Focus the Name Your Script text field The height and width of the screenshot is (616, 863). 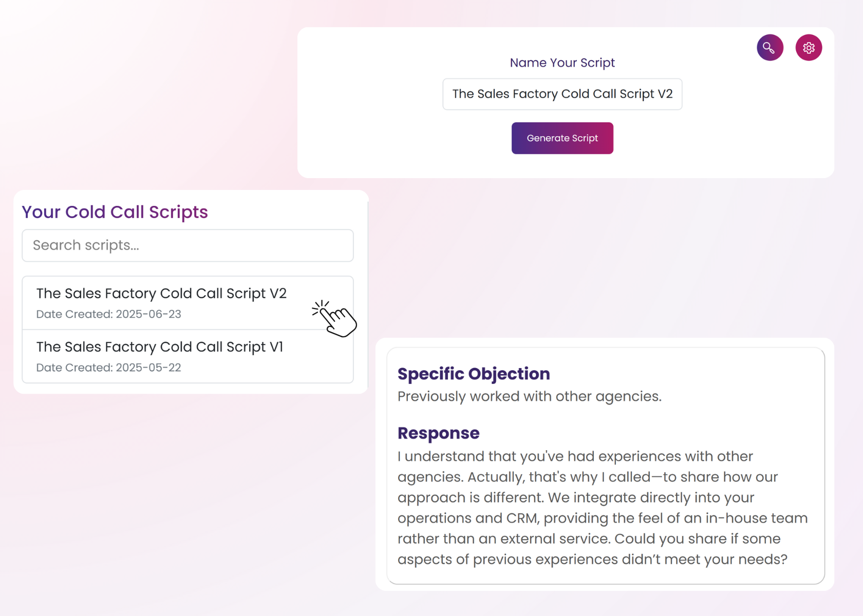(x=562, y=94)
